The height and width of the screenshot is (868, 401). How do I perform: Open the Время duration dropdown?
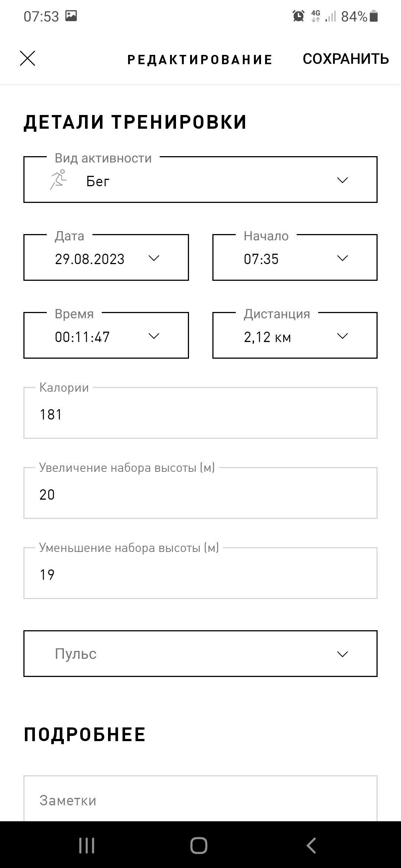click(106, 335)
